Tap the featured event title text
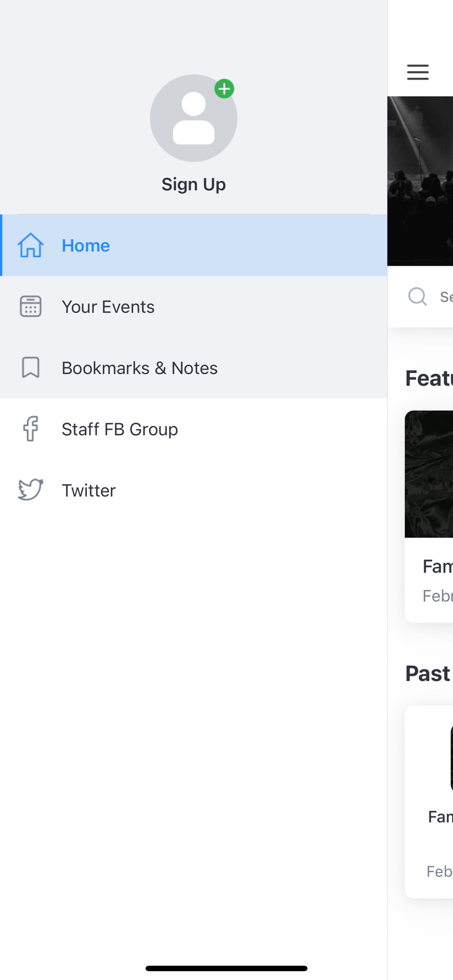Viewport: 453px width, 980px height. 438,566
